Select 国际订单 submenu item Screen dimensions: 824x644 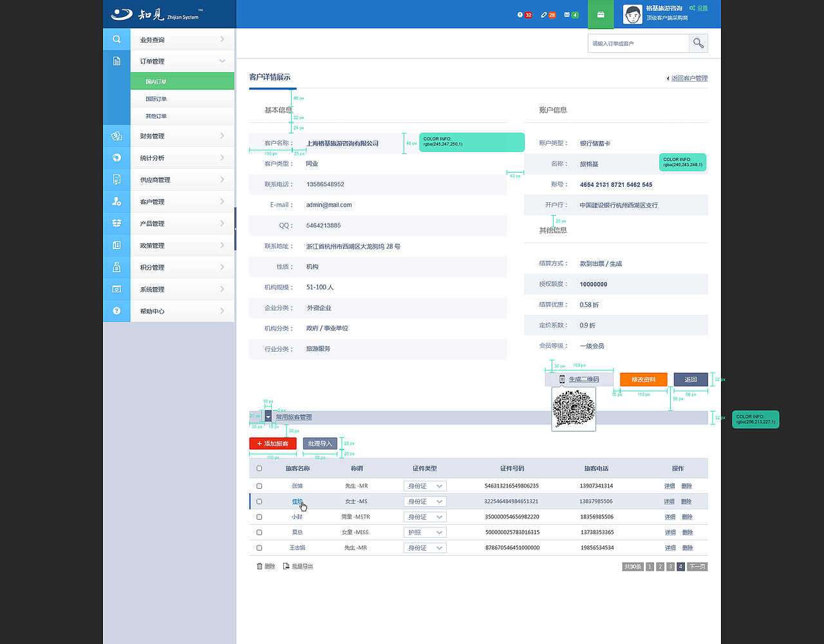click(x=182, y=99)
